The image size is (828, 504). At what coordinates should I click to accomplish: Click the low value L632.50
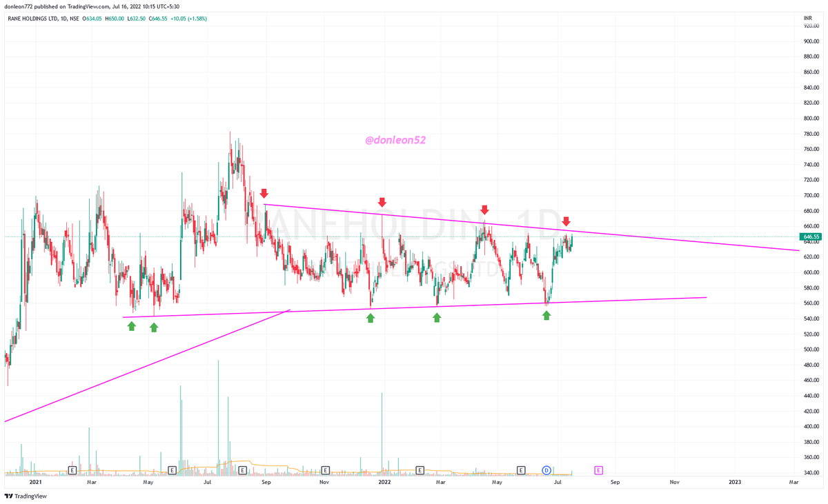[137, 18]
